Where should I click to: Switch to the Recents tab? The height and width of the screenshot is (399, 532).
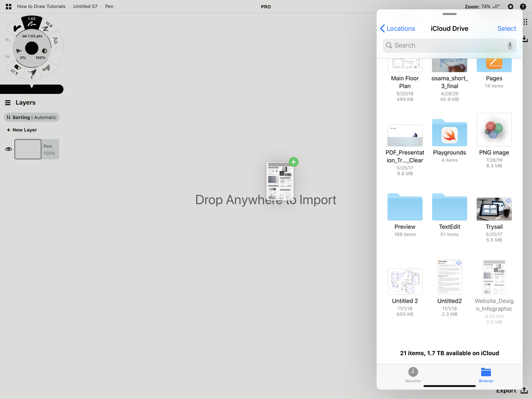tap(413, 374)
